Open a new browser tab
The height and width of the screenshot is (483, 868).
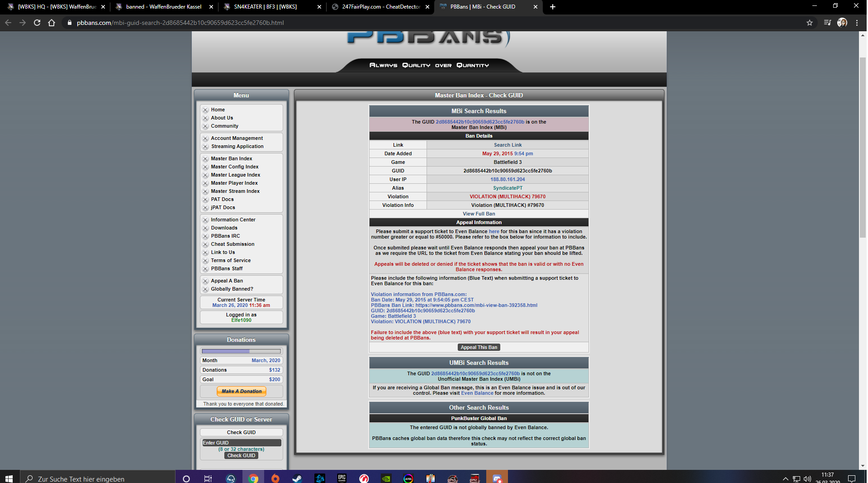click(x=553, y=7)
